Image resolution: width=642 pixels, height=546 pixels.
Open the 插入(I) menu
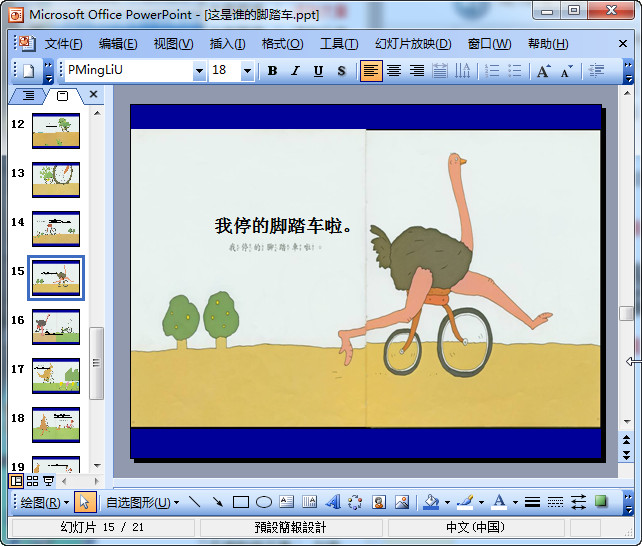(227, 44)
